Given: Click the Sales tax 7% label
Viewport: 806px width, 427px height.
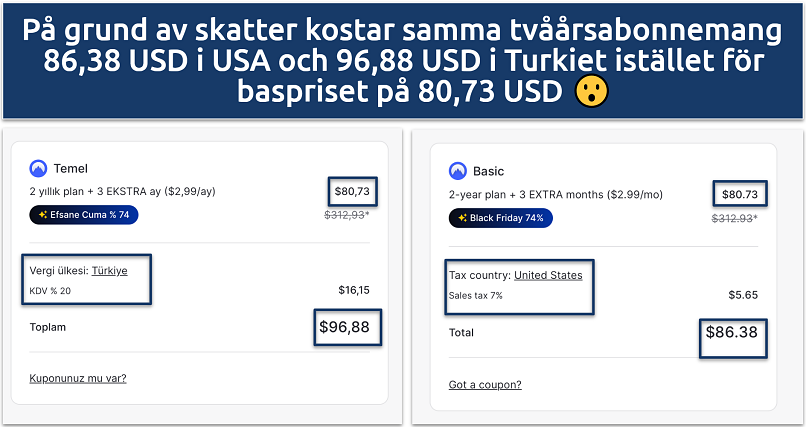Looking at the screenshot, I should [x=475, y=295].
